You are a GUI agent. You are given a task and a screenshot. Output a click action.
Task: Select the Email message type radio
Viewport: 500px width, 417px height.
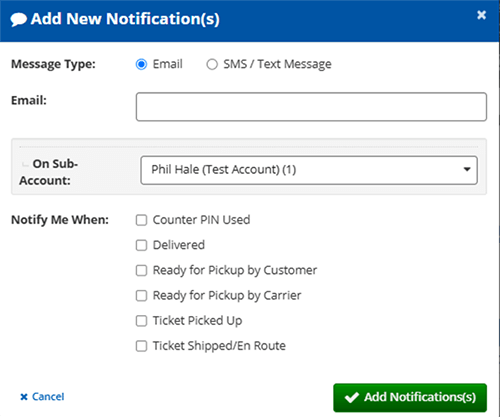141,64
